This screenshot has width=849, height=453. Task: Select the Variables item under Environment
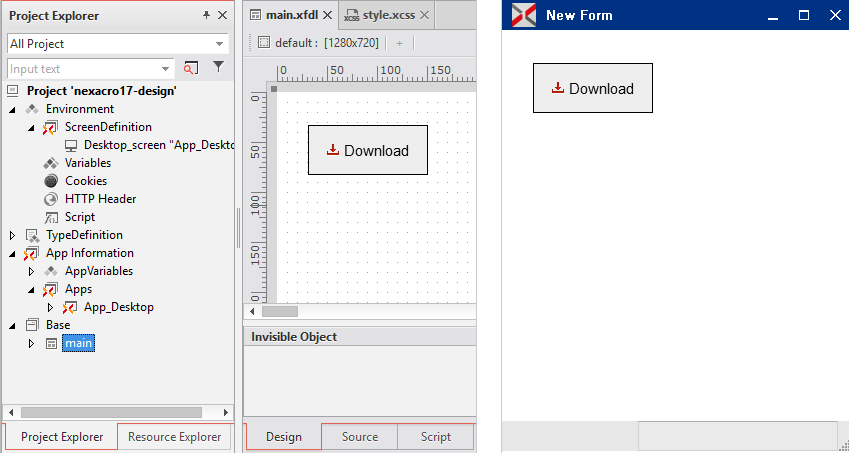point(88,163)
